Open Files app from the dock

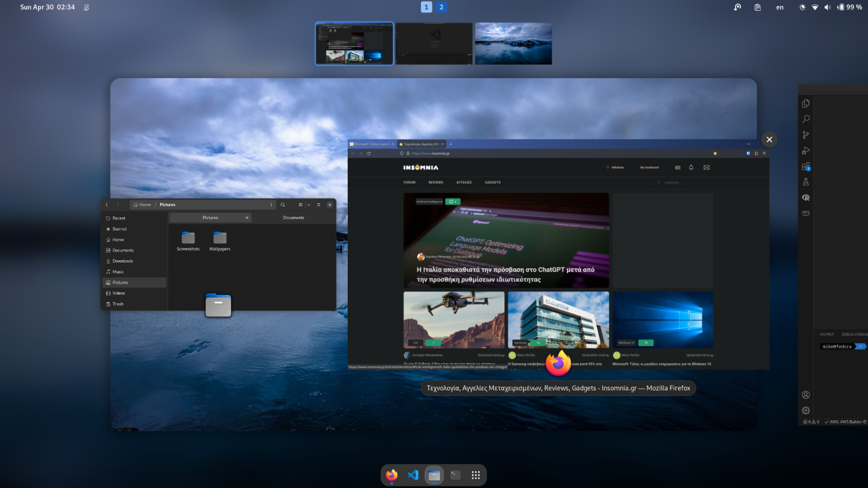point(434,475)
